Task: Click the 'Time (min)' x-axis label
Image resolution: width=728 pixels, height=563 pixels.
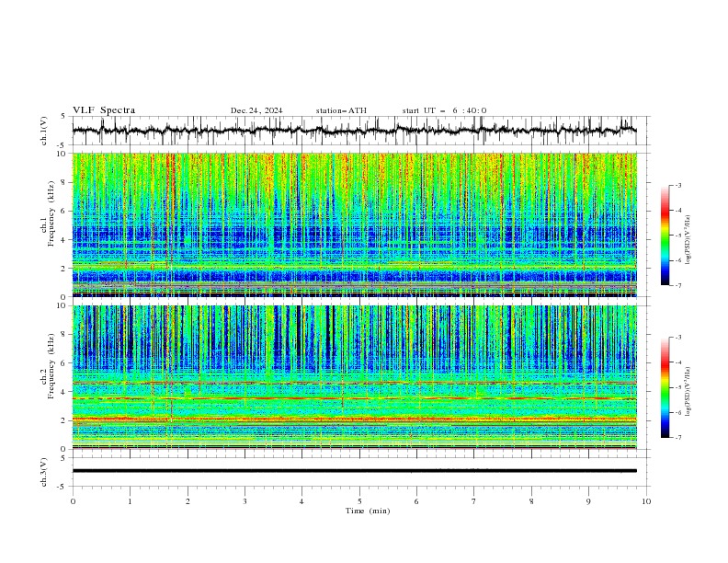Action: point(368,511)
